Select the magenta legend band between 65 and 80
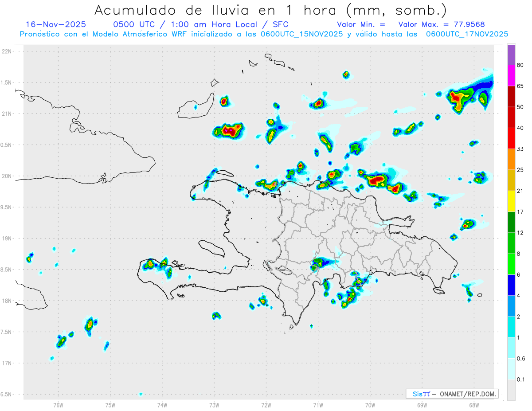 tap(511, 76)
